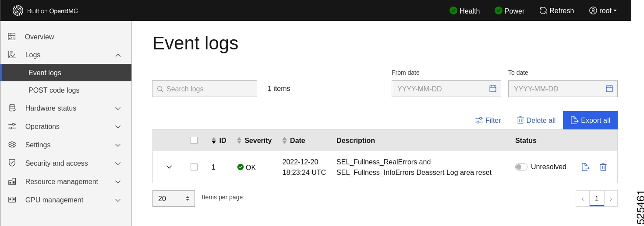Click the Search logs input field
The width and height of the screenshot is (644, 226).
coord(205,89)
